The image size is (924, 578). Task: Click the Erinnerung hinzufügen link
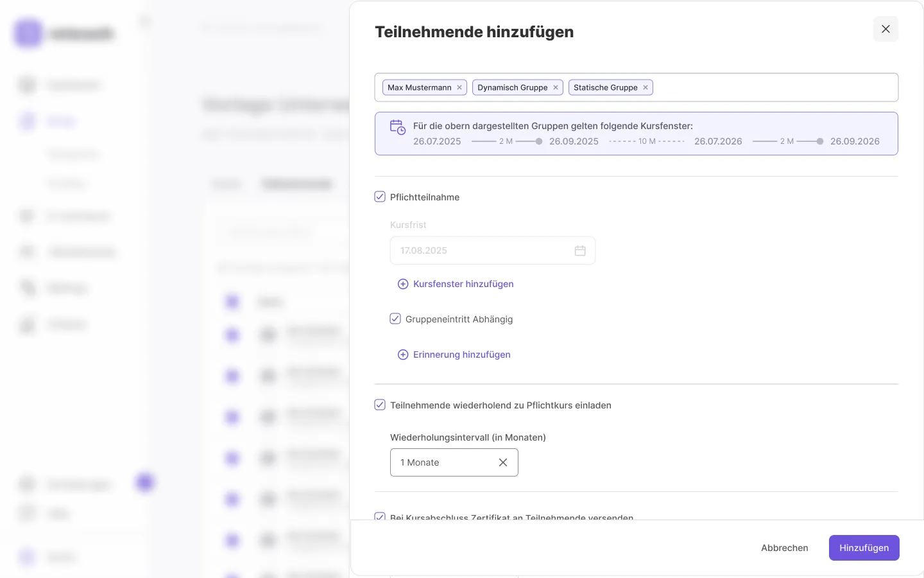(x=462, y=355)
